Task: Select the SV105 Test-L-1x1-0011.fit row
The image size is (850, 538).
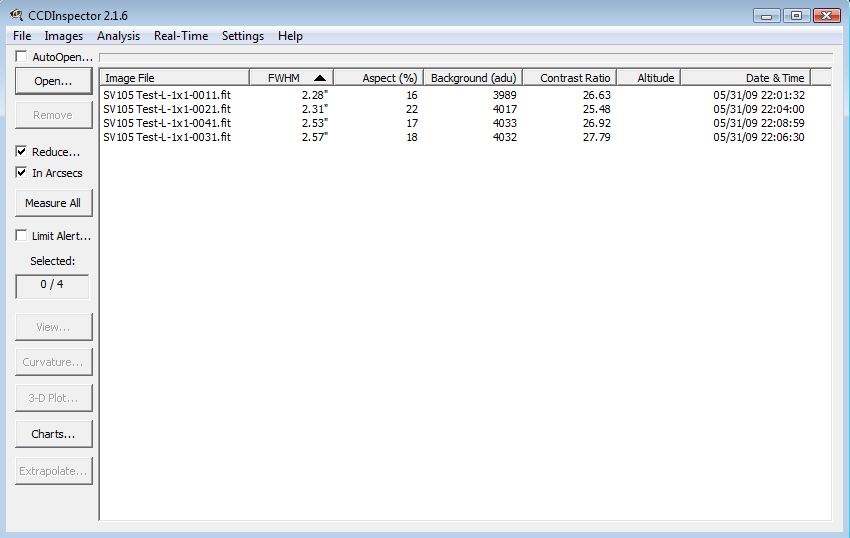Action: point(465,95)
